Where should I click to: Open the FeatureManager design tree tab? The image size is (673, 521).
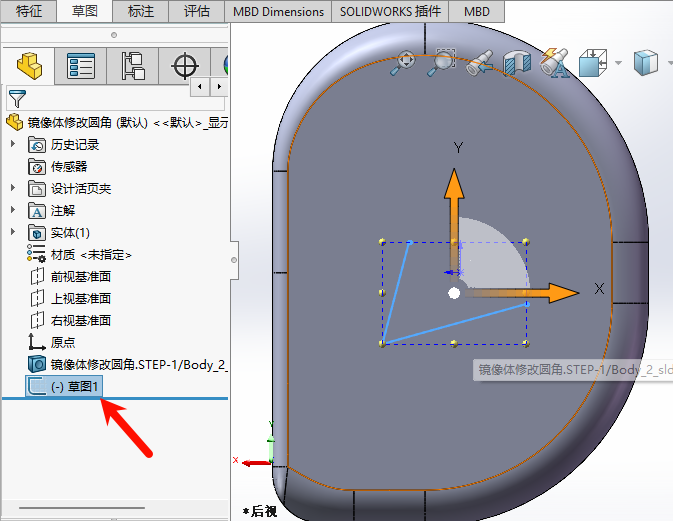[x=30, y=66]
